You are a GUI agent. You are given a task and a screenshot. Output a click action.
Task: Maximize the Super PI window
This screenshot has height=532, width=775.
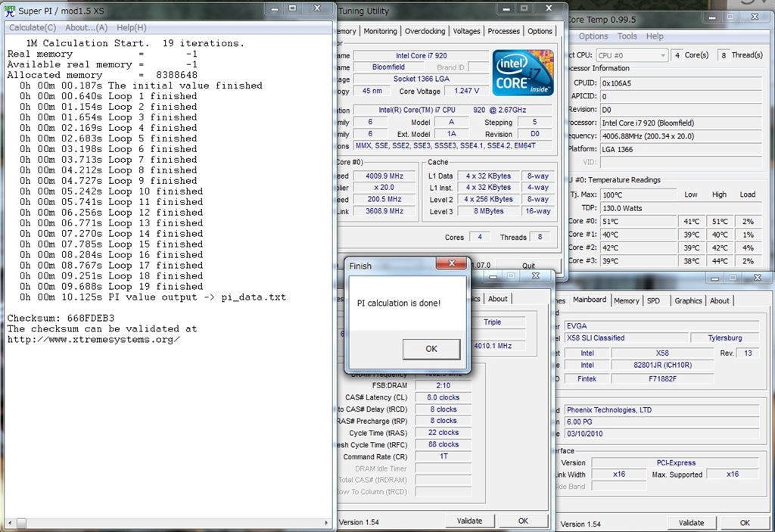pos(292,9)
